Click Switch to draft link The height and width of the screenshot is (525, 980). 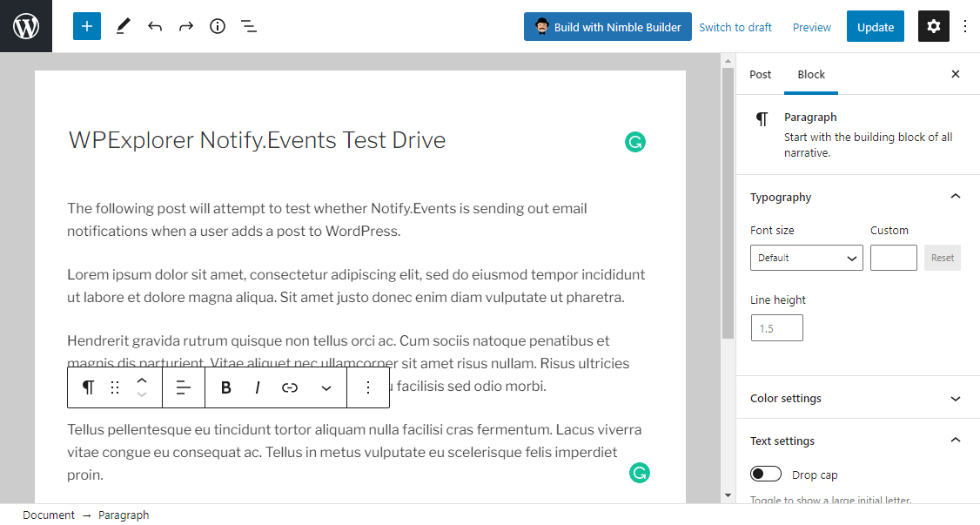(735, 27)
